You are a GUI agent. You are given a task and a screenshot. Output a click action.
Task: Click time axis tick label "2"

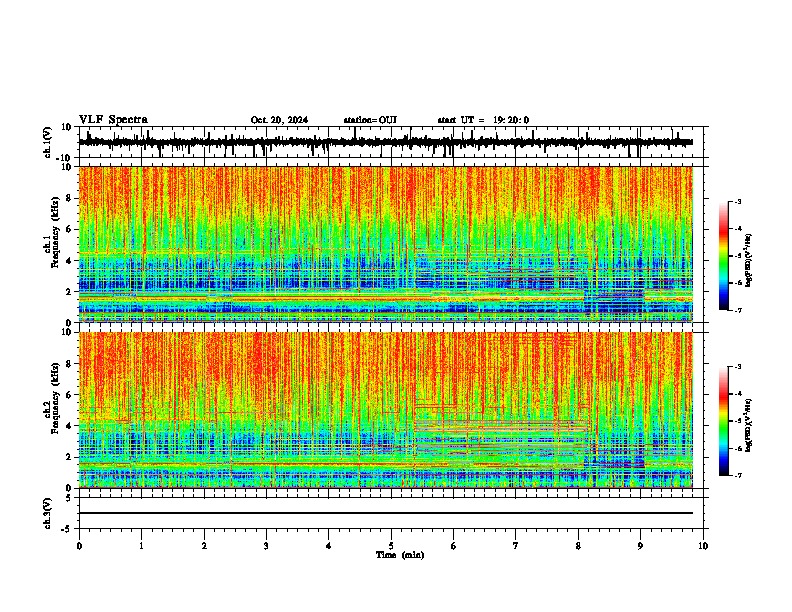(x=204, y=546)
